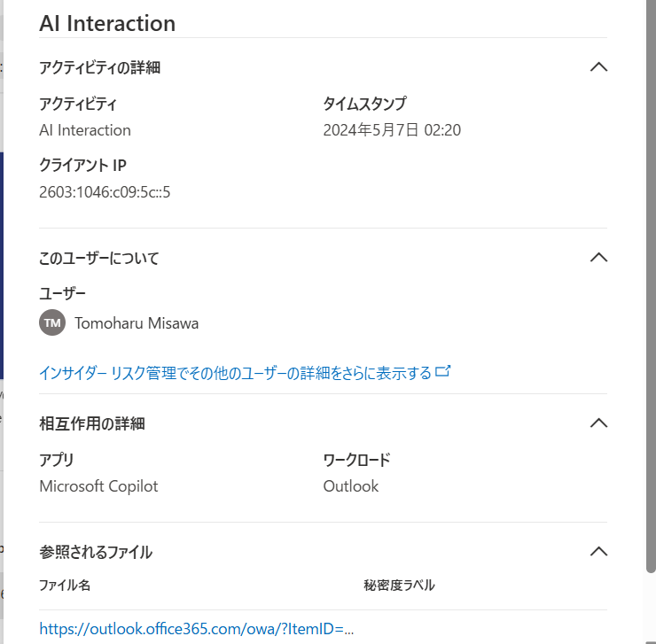Click the アクティビティの詳細 section heading
Image resolution: width=656 pixels, height=644 pixels.
[99, 67]
